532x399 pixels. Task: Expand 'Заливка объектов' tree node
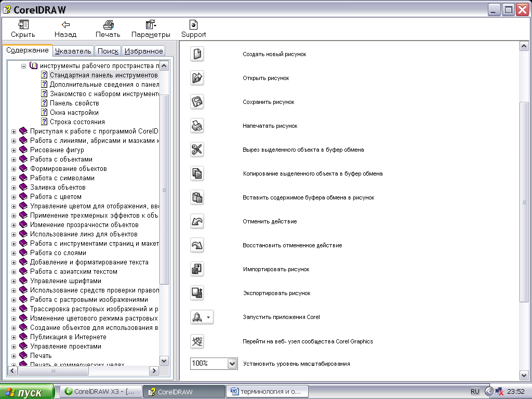click(14, 188)
